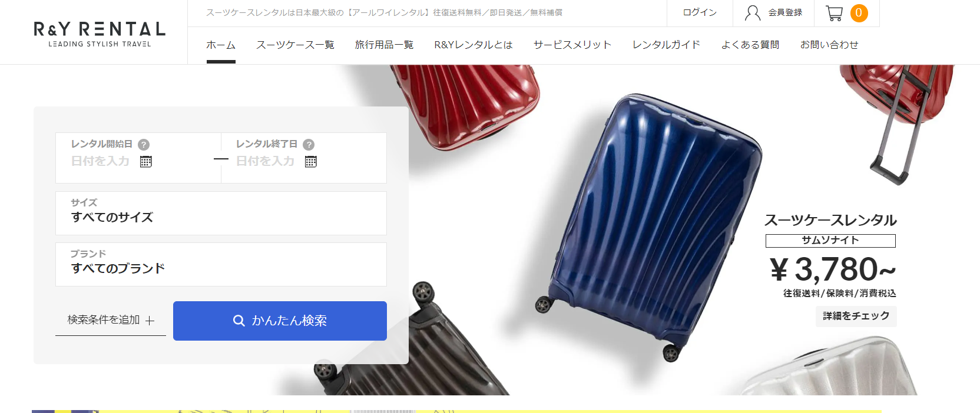Open the スーツケース一覧 menu item
The image size is (980, 413).
pos(295,45)
